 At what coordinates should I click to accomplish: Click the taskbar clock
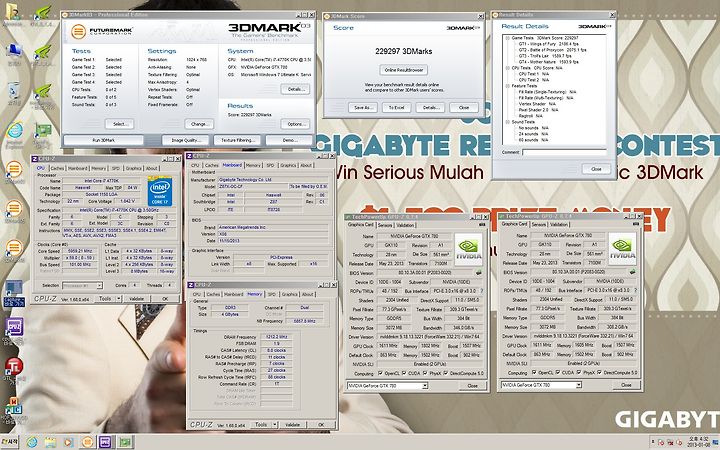(x=698, y=442)
